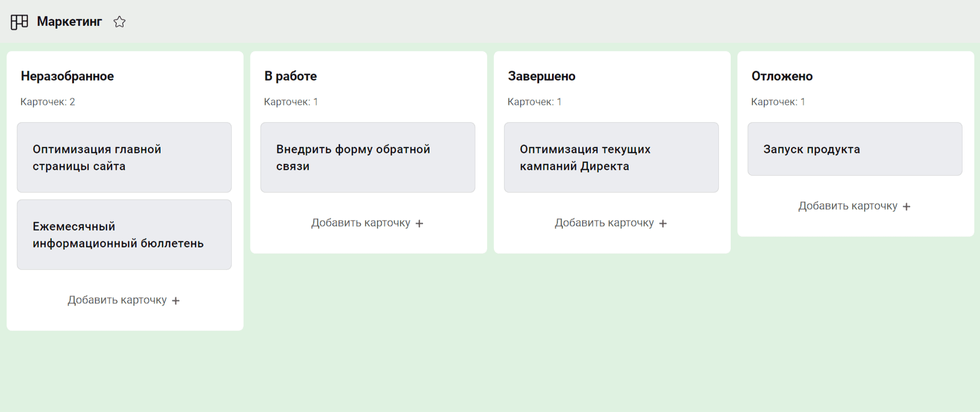
Task: Click the Неразобранное column header
Action: [x=67, y=76]
